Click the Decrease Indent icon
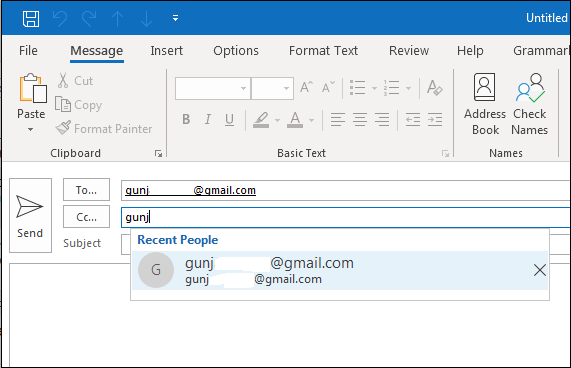 (x=413, y=119)
